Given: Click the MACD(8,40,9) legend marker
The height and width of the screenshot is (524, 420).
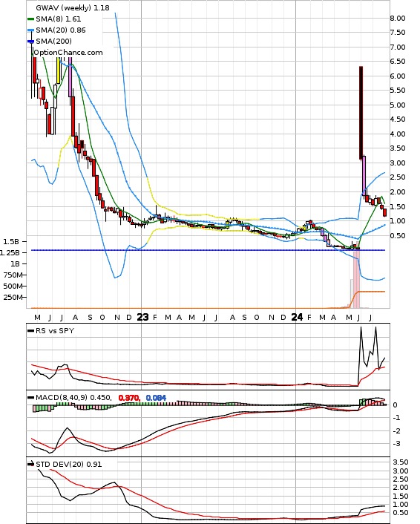Looking at the screenshot, I should coord(30,398).
